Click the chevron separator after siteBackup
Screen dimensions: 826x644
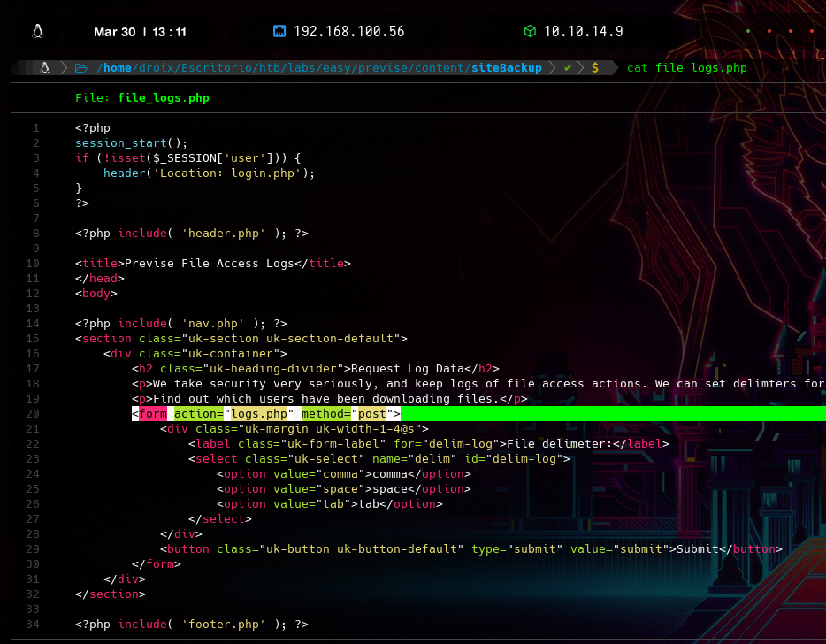[x=553, y=68]
